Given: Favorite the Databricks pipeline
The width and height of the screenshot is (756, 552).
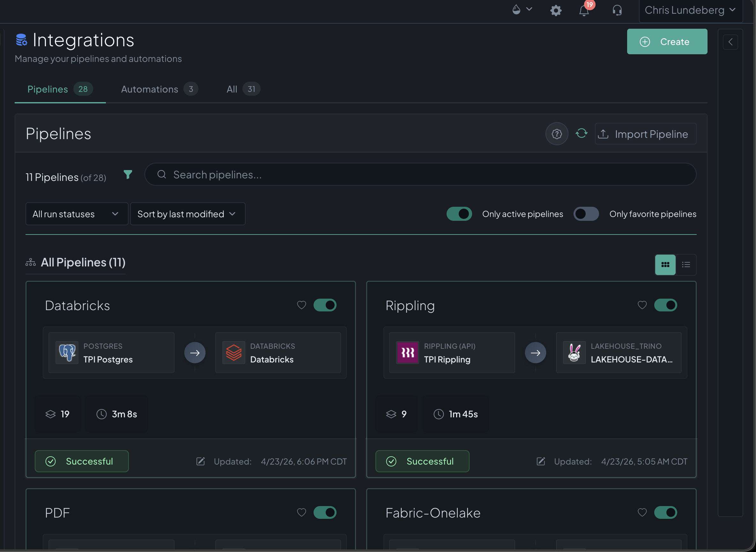Looking at the screenshot, I should point(301,305).
